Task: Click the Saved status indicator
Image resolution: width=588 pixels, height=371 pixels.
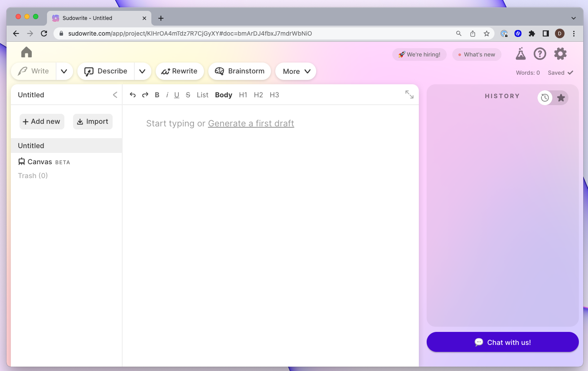Action: [x=561, y=73]
